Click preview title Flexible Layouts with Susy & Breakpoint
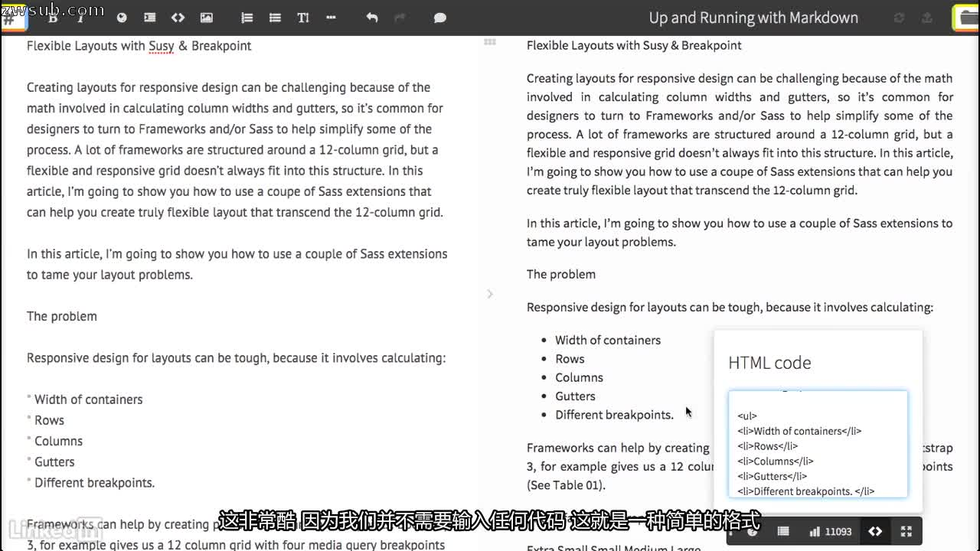The width and height of the screenshot is (980, 551). tap(634, 45)
